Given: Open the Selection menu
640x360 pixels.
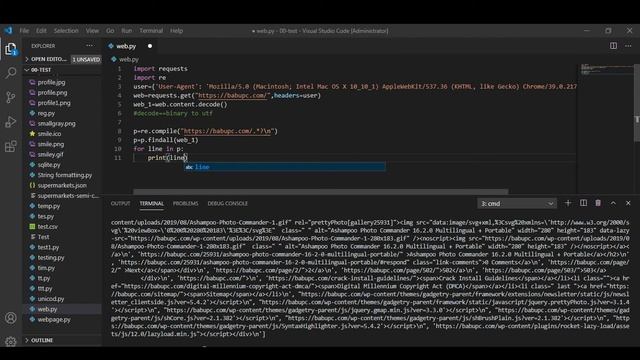Looking at the screenshot, I should 66,31.
